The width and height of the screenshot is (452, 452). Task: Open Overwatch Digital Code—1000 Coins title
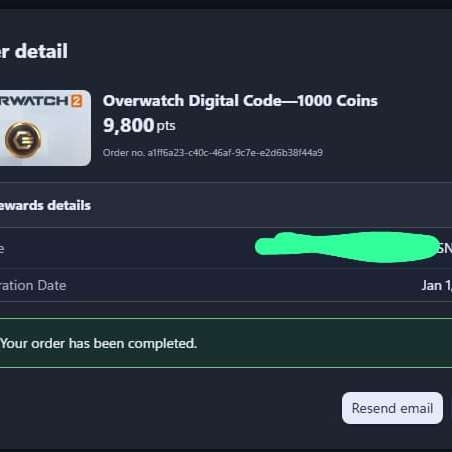coord(240,101)
